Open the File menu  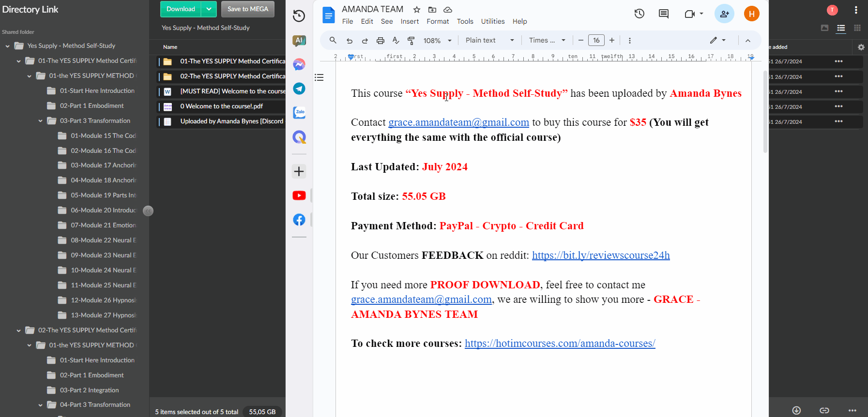click(348, 21)
